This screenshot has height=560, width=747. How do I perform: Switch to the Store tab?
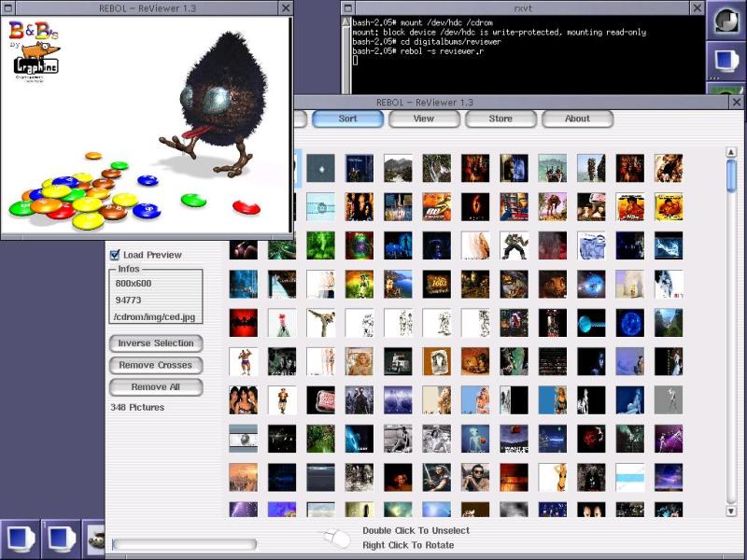pyautogui.click(x=500, y=119)
